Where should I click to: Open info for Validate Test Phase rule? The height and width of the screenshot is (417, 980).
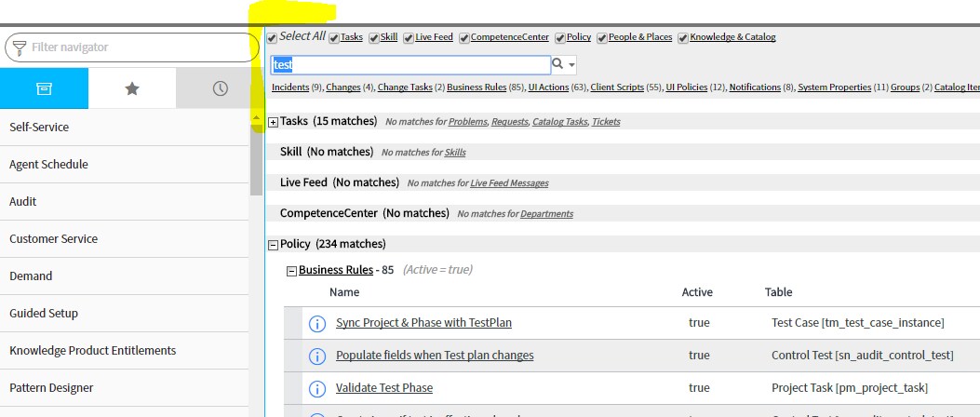tap(317, 388)
